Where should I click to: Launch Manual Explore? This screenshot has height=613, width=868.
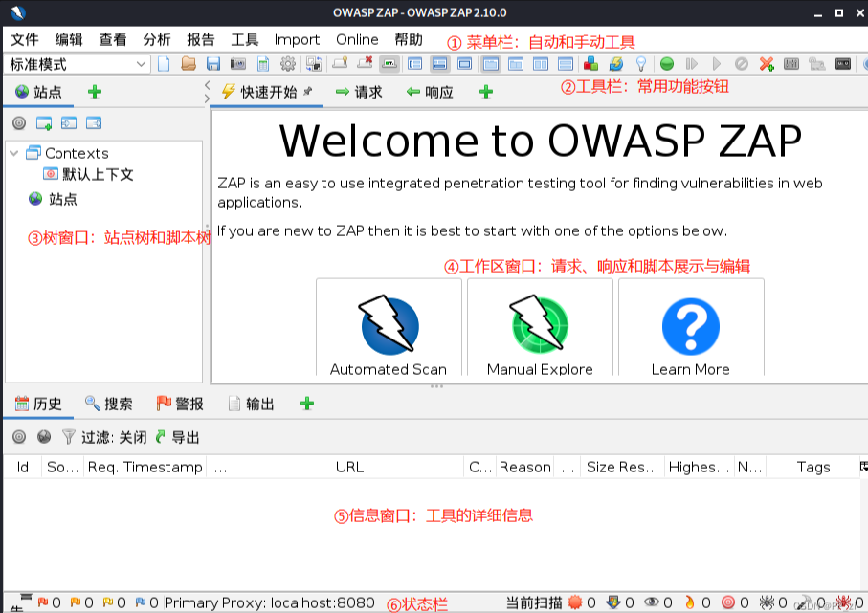click(x=540, y=328)
